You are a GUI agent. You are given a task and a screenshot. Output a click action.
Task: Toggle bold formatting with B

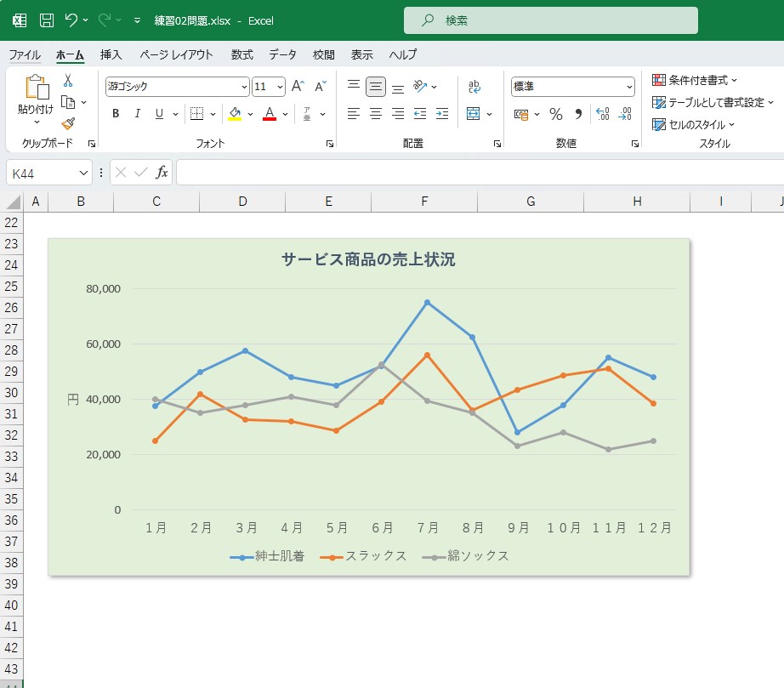point(116,114)
